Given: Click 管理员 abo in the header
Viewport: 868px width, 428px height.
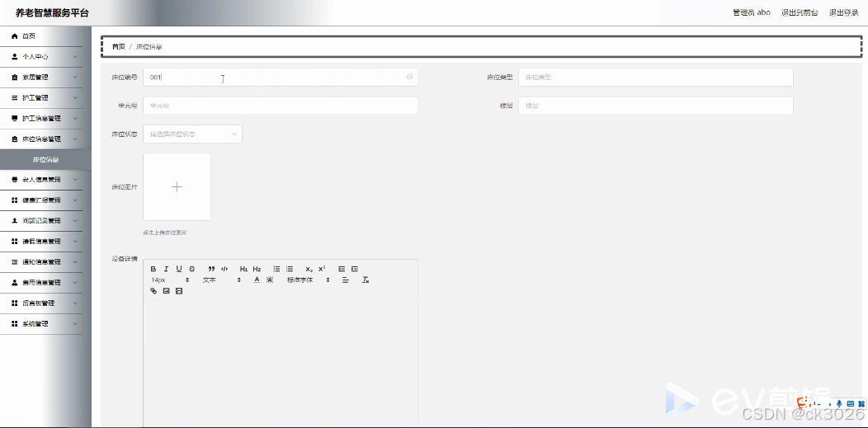Looking at the screenshot, I should [x=751, y=12].
